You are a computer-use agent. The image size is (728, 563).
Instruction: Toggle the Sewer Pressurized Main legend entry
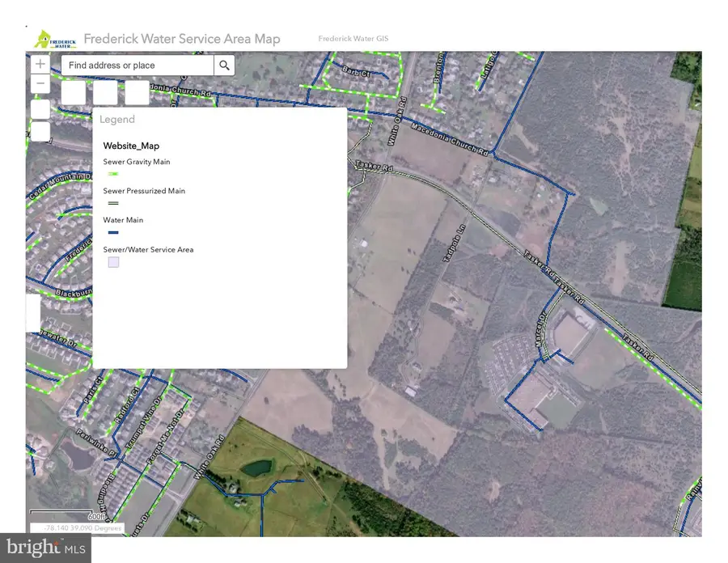pos(144,191)
